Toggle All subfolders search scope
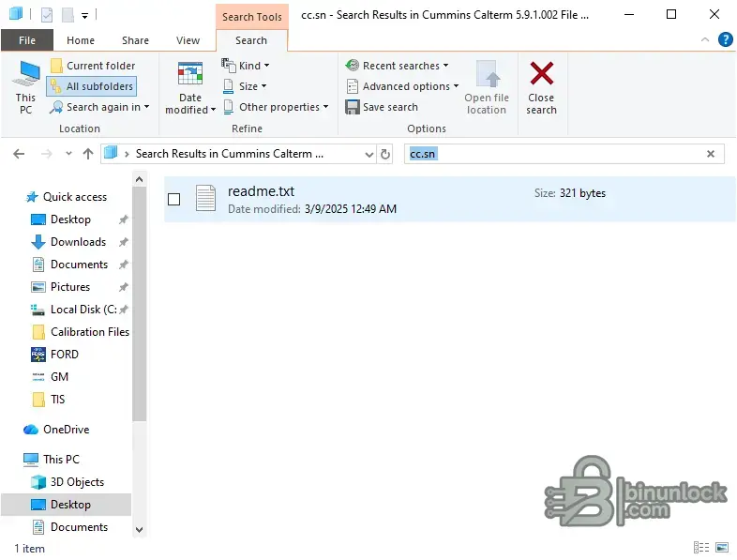Viewport: 737px width, 560px height. point(92,86)
